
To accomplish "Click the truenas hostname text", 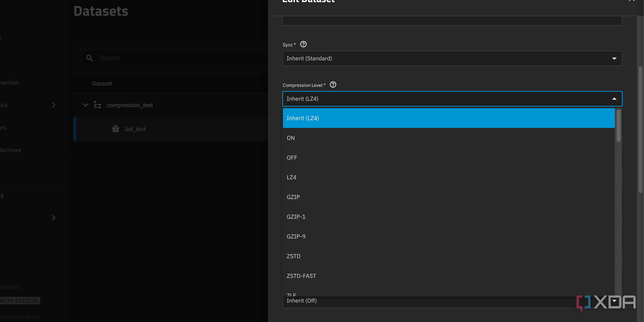I will (x=9, y=287).
